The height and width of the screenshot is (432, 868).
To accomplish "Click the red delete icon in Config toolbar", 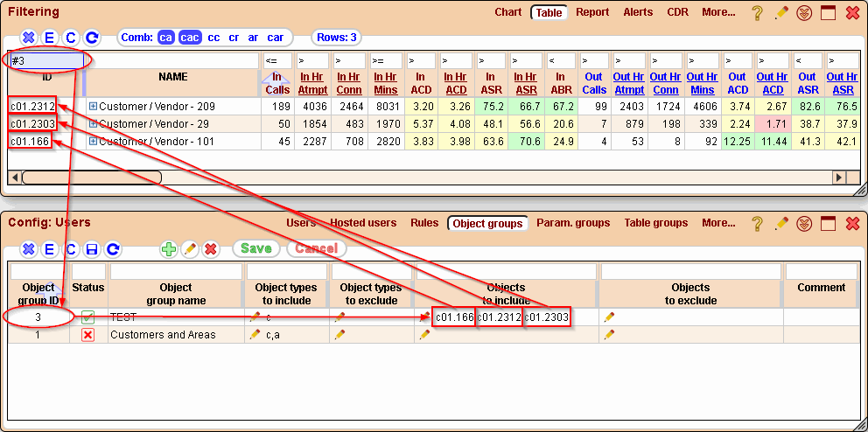I will 210,249.
